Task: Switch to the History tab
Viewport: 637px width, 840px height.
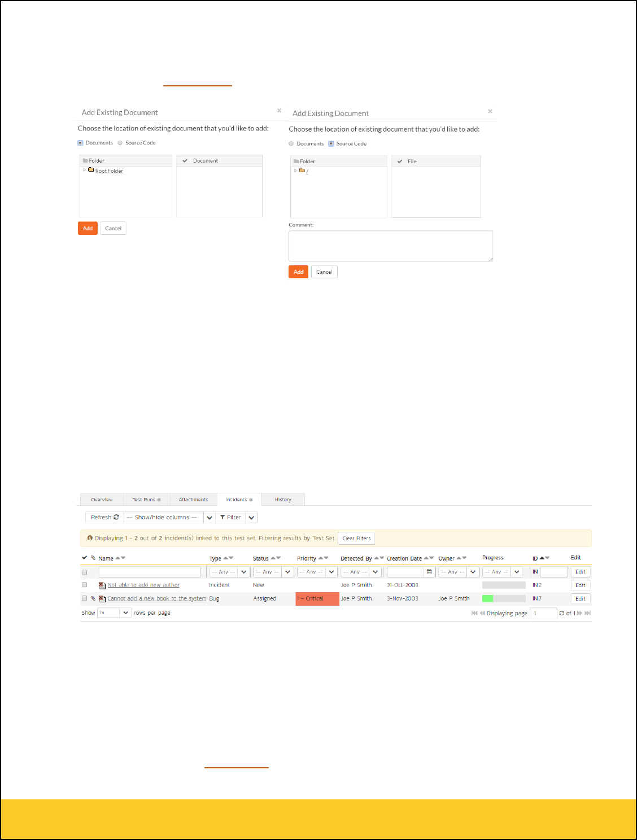Action: [x=283, y=500]
